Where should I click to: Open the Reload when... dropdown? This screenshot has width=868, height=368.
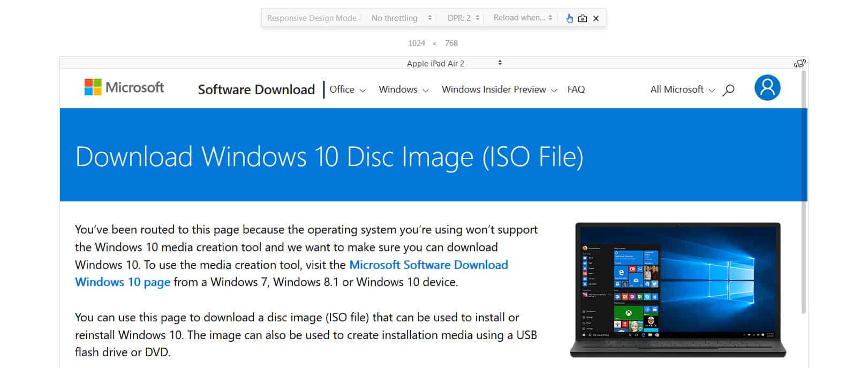click(523, 18)
